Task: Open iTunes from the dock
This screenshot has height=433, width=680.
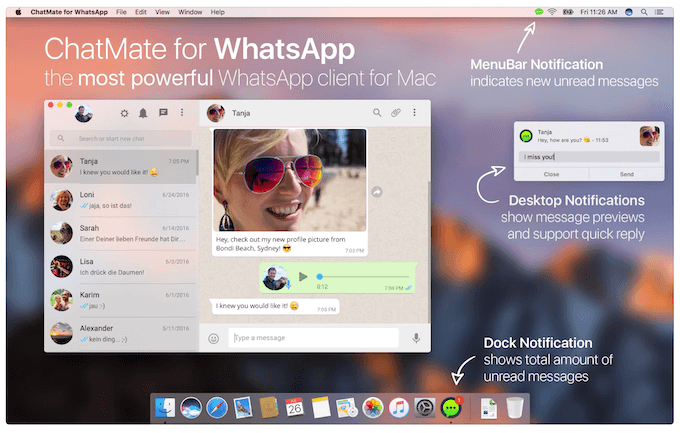Action: pos(399,408)
